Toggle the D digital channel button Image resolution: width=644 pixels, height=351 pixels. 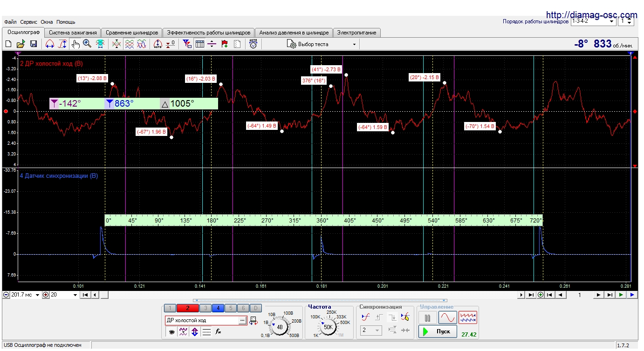[x=255, y=308]
